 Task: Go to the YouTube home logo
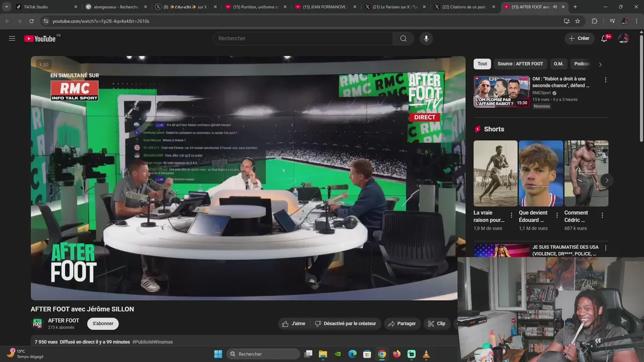click(39, 39)
